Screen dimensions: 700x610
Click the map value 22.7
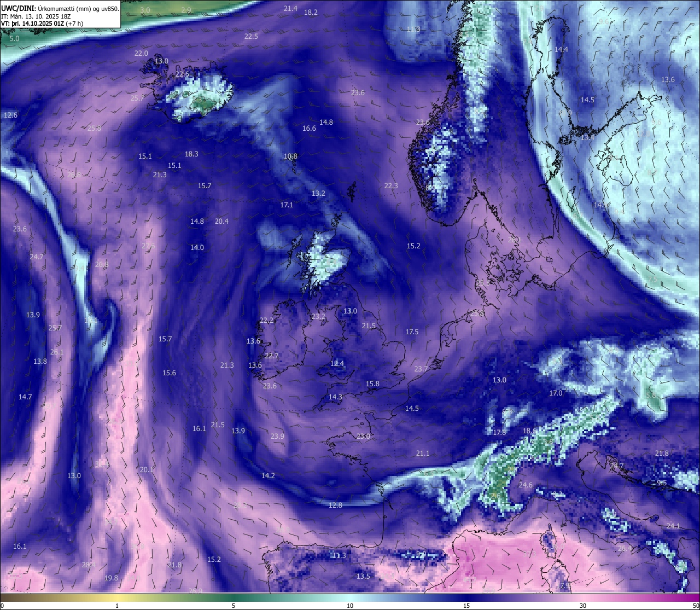pyautogui.click(x=272, y=356)
